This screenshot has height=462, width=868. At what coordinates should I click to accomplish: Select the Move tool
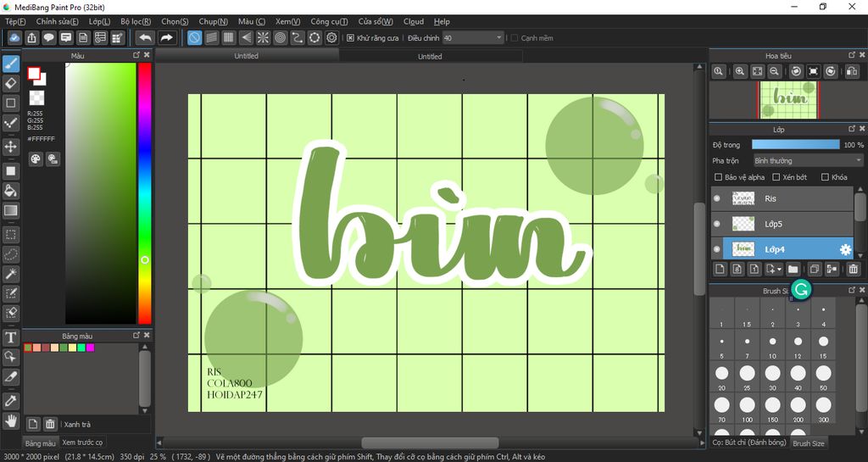pyautogui.click(x=10, y=147)
